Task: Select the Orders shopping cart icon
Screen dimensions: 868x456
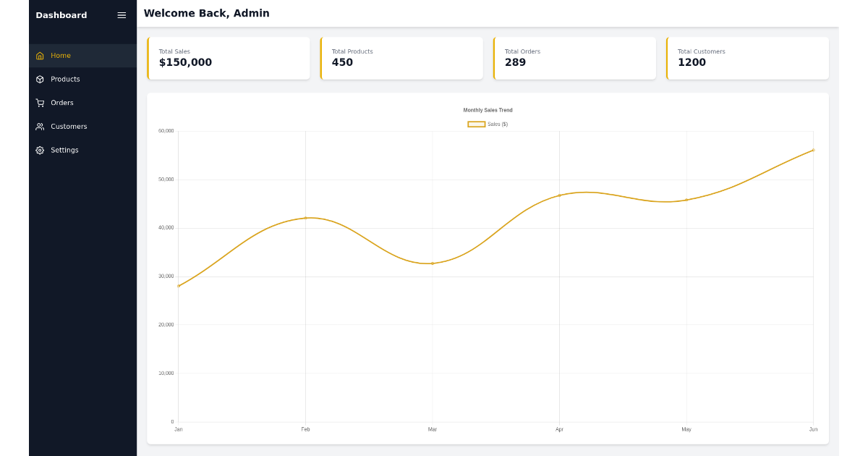Action: click(x=40, y=102)
